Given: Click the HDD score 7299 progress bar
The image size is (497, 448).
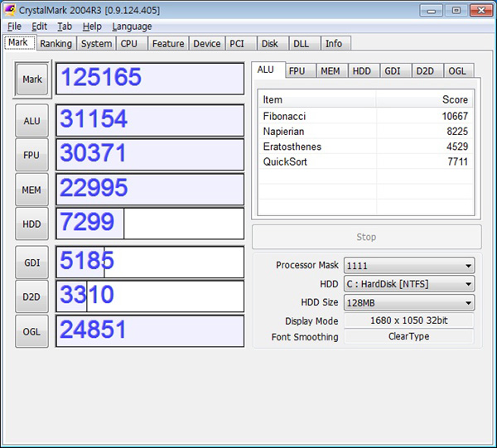Looking at the screenshot, I should [150, 224].
